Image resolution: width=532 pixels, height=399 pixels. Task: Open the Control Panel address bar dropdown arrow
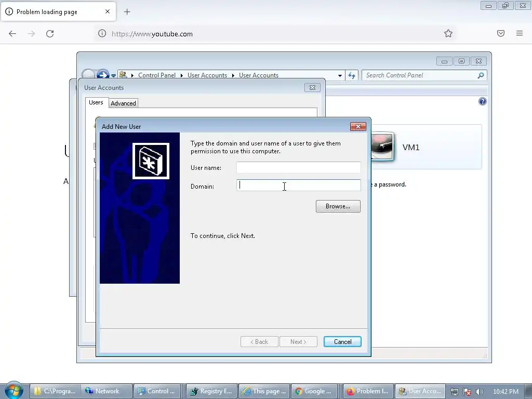[340, 75]
